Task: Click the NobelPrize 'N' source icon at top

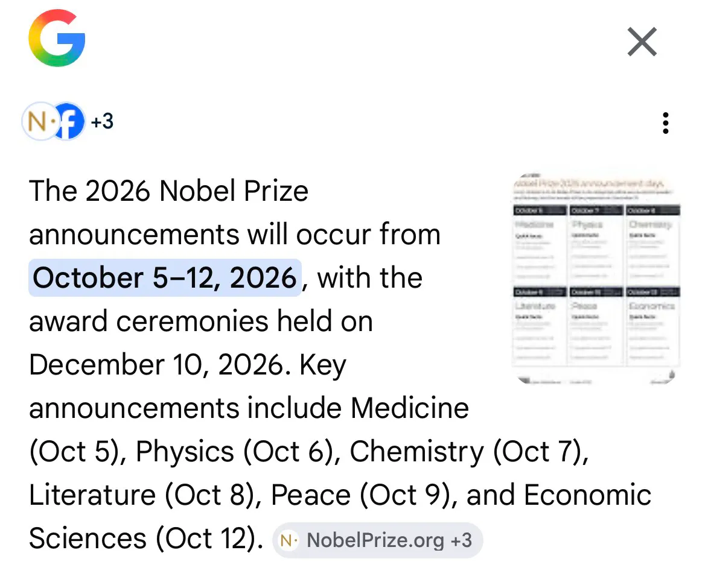Action: (x=37, y=121)
